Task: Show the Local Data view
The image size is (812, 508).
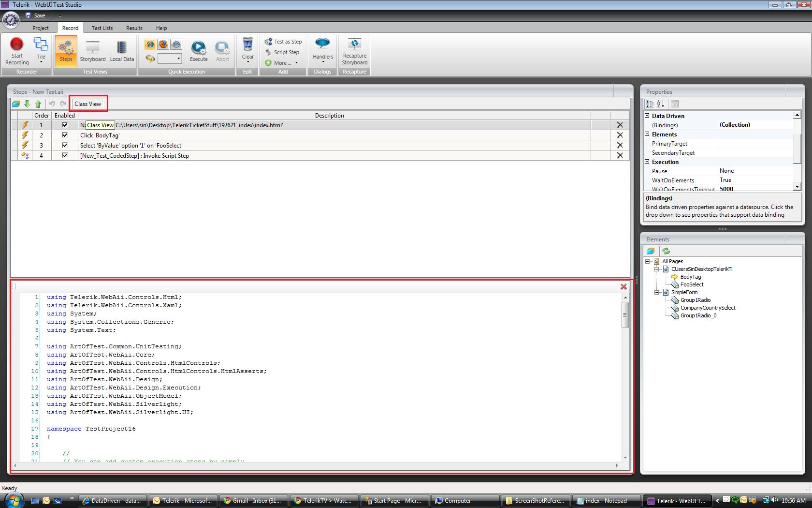Action: (122, 51)
